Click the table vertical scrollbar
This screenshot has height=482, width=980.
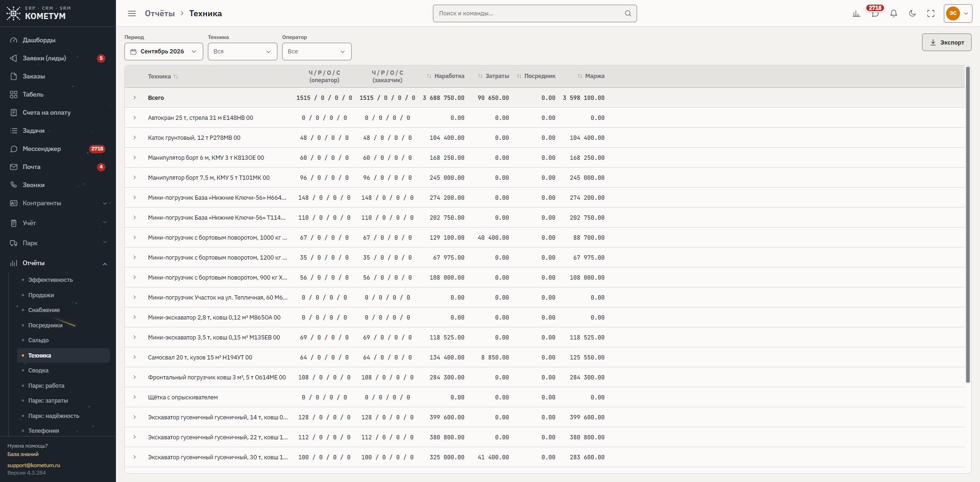(968, 225)
